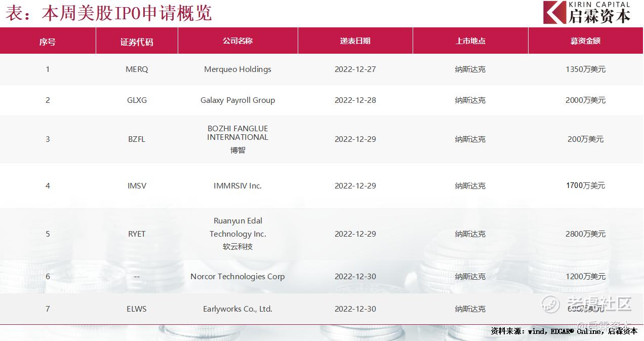The width and height of the screenshot is (644, 341).
Task: Click company name Merqueo Holdings
Action: coord(237,69)
